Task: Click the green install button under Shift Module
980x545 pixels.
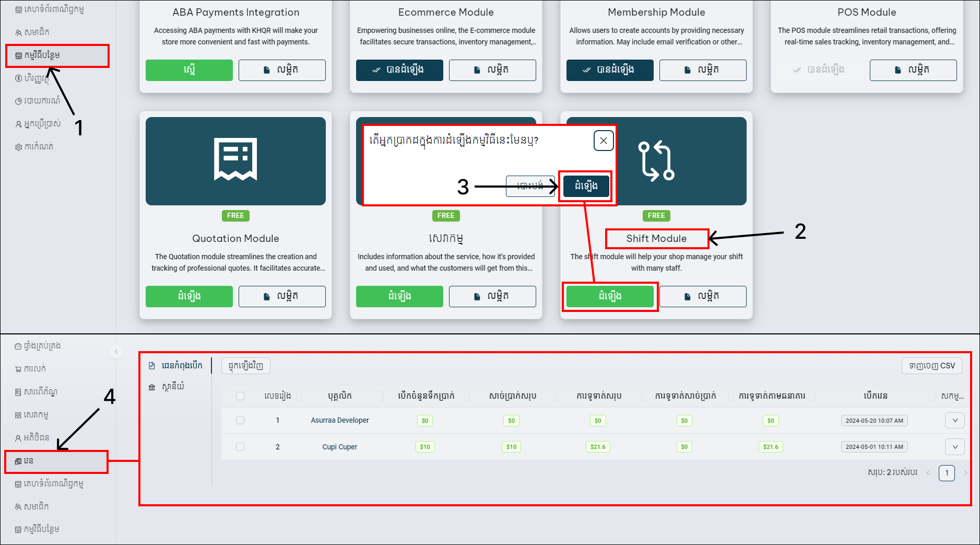Action: 609,296
